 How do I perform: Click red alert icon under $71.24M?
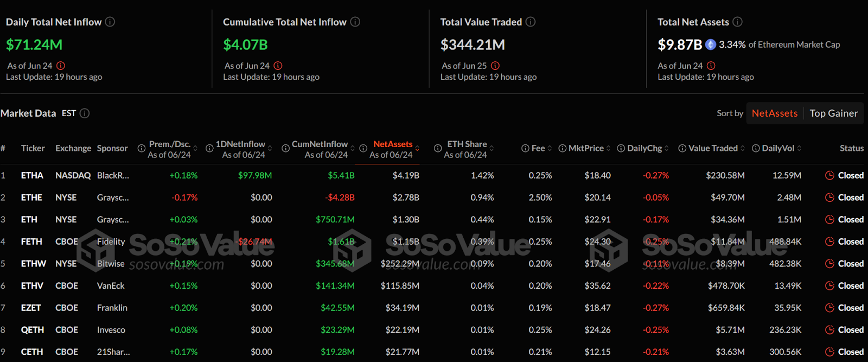coord(61,66)
